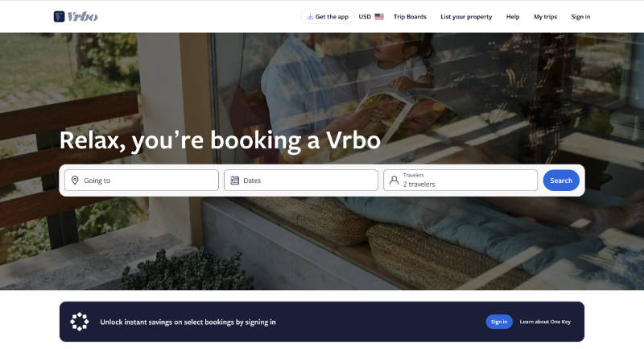
Task: Open the USD currency selector
Action: point(371,16)
